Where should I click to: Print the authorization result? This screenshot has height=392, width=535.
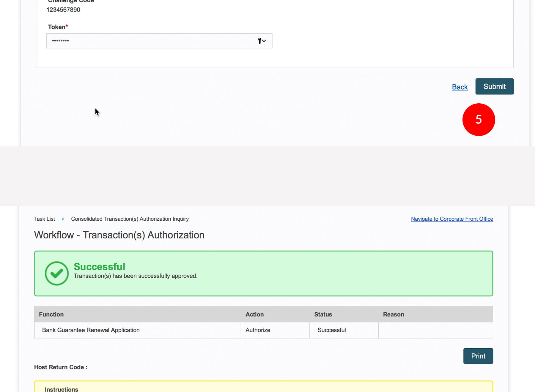[x=478, y=356]
